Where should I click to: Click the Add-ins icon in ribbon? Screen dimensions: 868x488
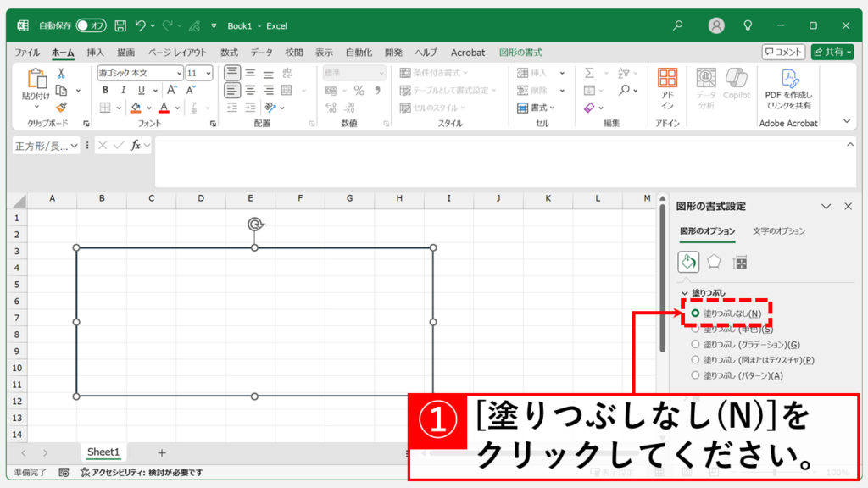[x=667, y=89]
